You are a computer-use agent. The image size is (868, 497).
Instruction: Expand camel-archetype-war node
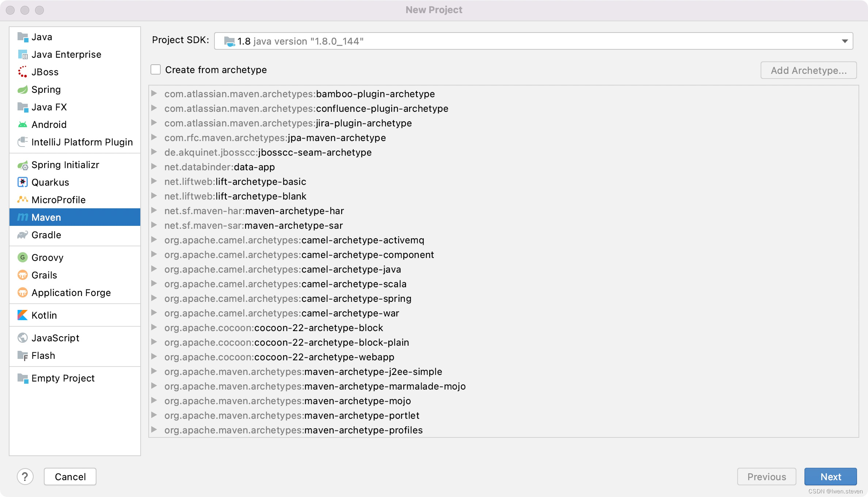point(154,313)
